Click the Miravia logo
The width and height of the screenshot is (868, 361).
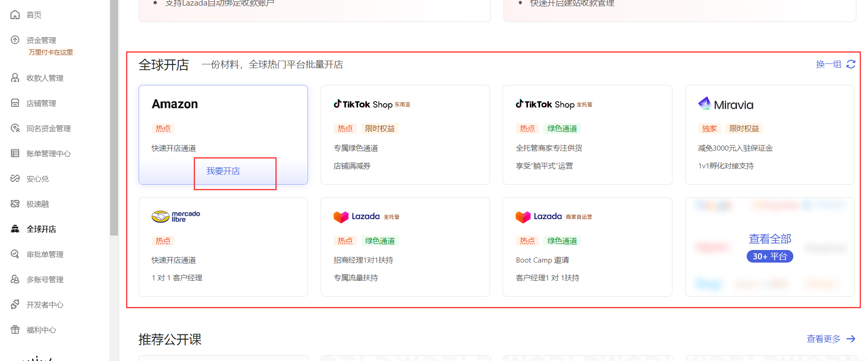point(726,104)
